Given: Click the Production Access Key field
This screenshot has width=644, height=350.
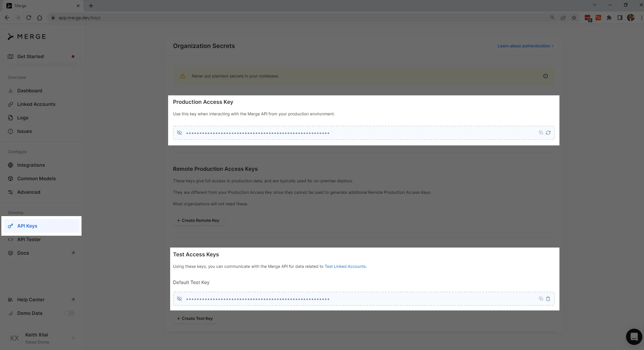Looking at the screenshot, I should coord(364,133).
